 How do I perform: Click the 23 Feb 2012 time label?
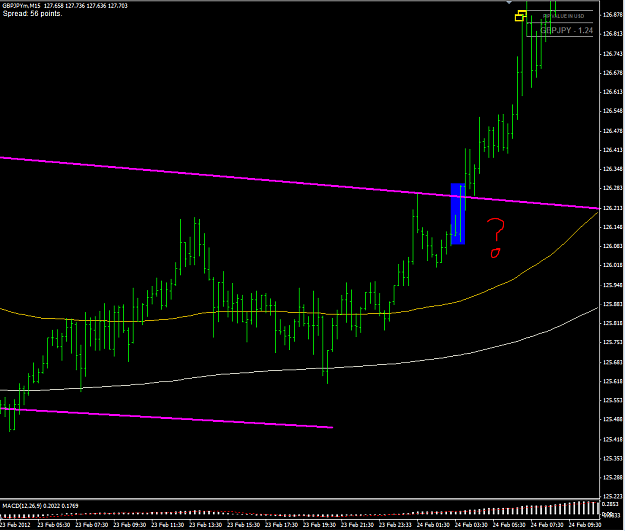click(15, 525)
